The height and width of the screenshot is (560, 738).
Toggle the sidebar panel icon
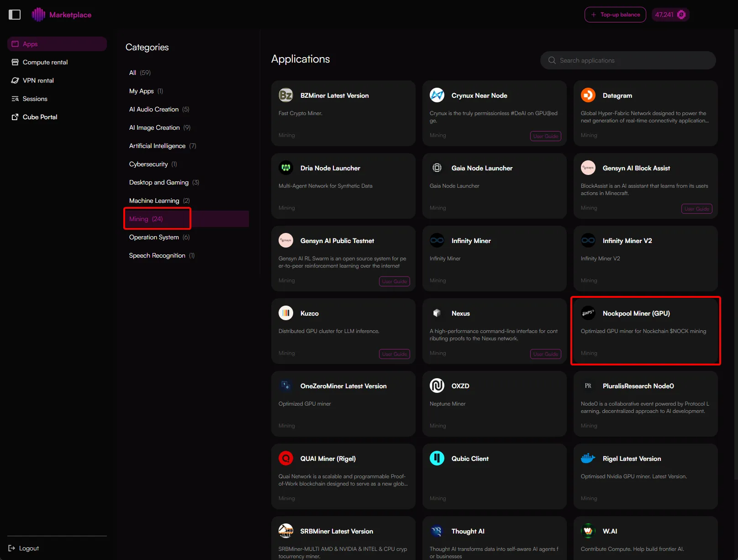tap(15, 15)
